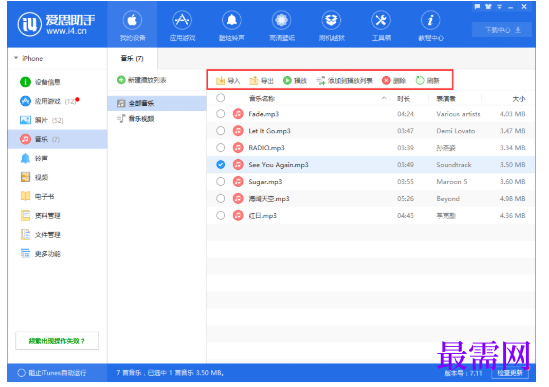
Task: Open the 我的设备 (My Device) apple icon
Action: click(x=132, y=21)
